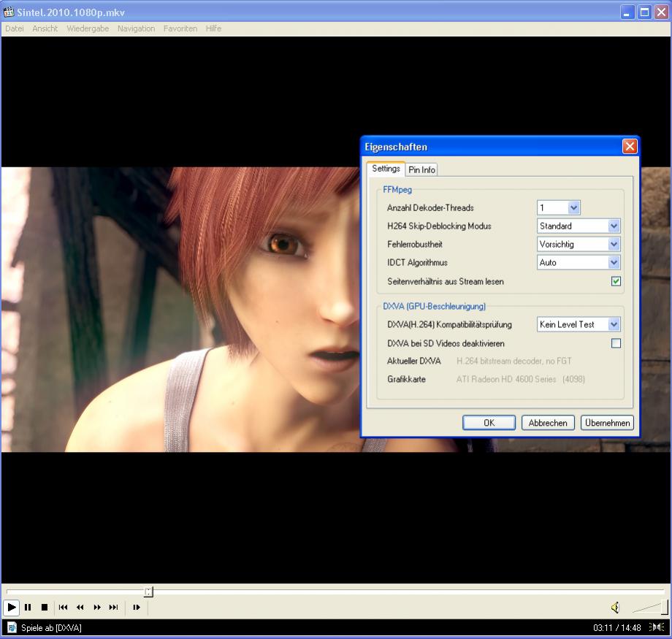This screenshot has height=639, width=672.
Task: Click the 03:11 / 14:48 time display
Action: (616, 628)
